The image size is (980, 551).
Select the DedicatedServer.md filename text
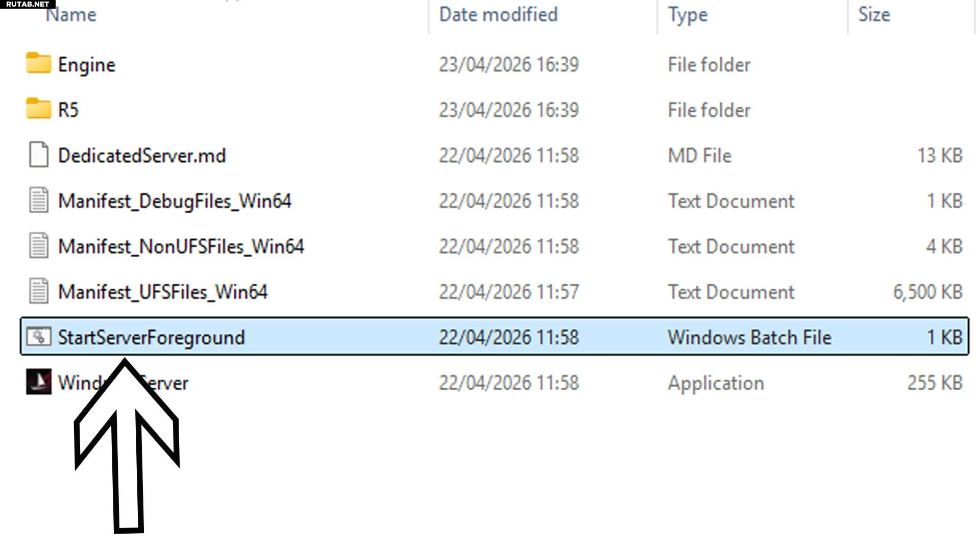coord(142,156)
